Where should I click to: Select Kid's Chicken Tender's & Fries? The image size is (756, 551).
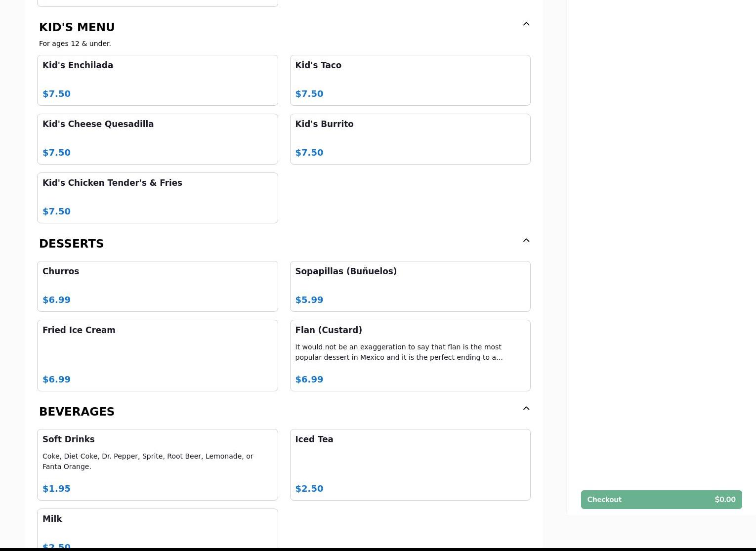[x=157, y=198]
